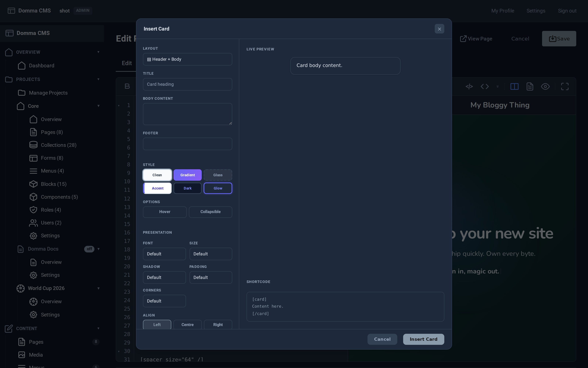Screen dimensions: 588x368
Task: Open the Padding dropdown
Action: pyautogui.click(x=211, y=277)
